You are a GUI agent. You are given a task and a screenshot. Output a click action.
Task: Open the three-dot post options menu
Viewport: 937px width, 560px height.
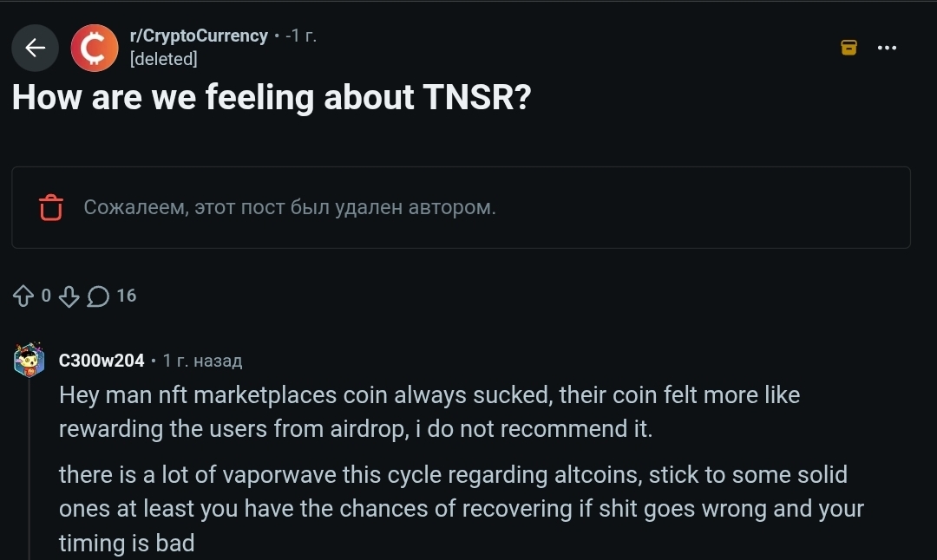click(x=887, y=48)
